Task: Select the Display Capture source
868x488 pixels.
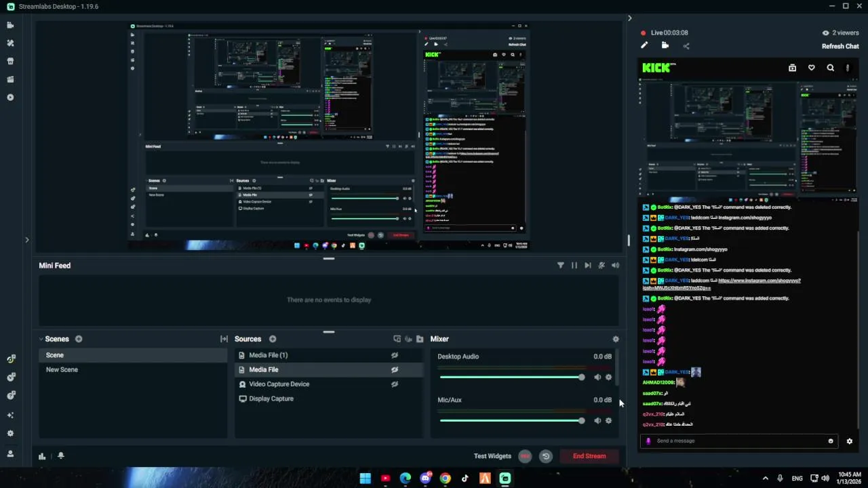Action: (329, 399)
